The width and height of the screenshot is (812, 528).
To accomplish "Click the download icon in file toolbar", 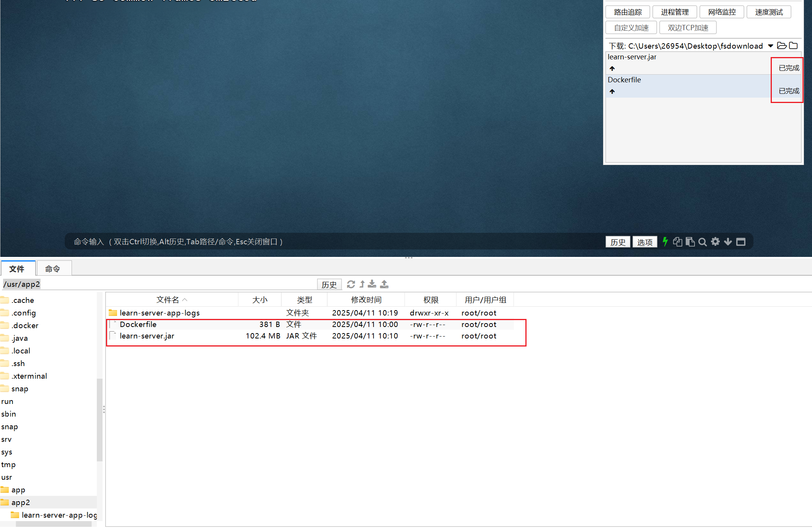I will click(x=372, y=284).
